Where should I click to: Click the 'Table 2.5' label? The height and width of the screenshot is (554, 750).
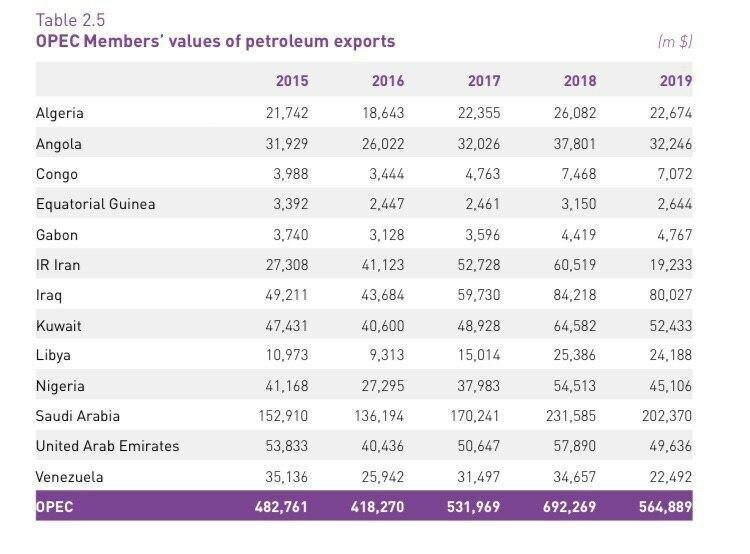pos(70,20)
